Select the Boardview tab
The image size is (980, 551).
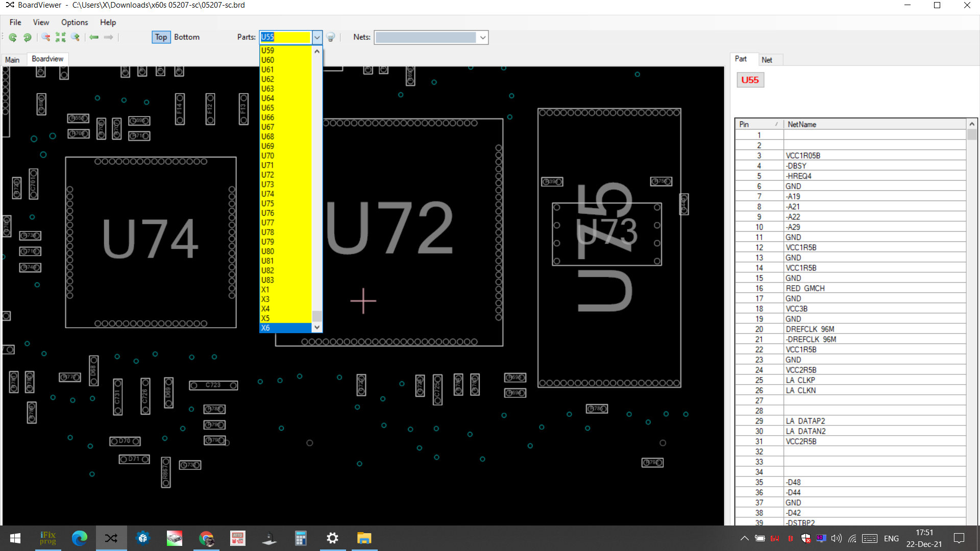click(47, 59)
